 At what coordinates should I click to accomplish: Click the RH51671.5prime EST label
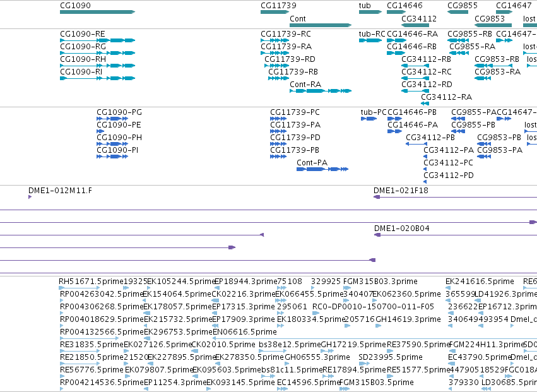[x=91, y=282]
